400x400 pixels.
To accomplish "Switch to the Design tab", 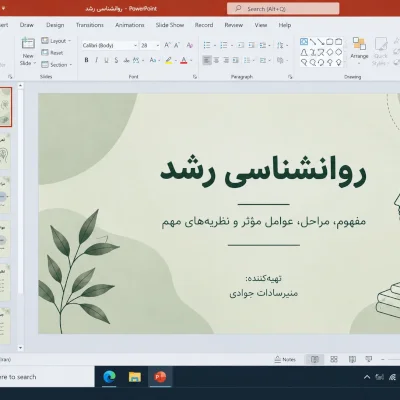I will point(55,25).
